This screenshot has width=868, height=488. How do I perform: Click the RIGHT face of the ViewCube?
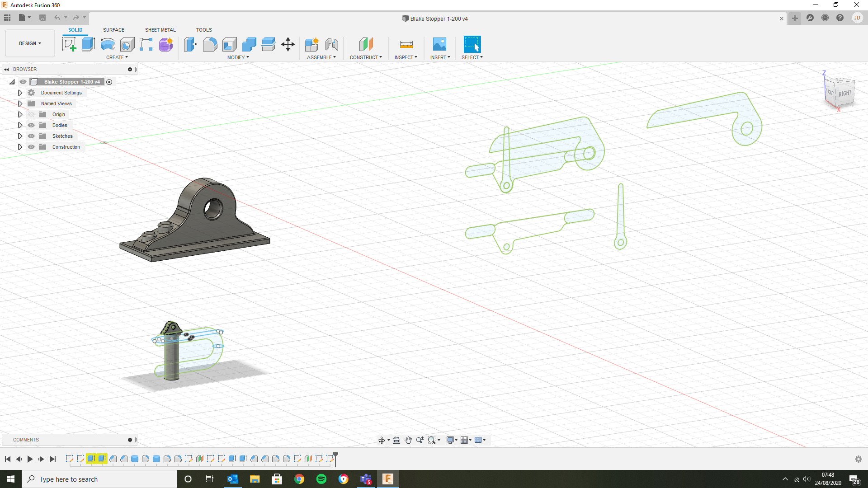(x=844, y=94)
